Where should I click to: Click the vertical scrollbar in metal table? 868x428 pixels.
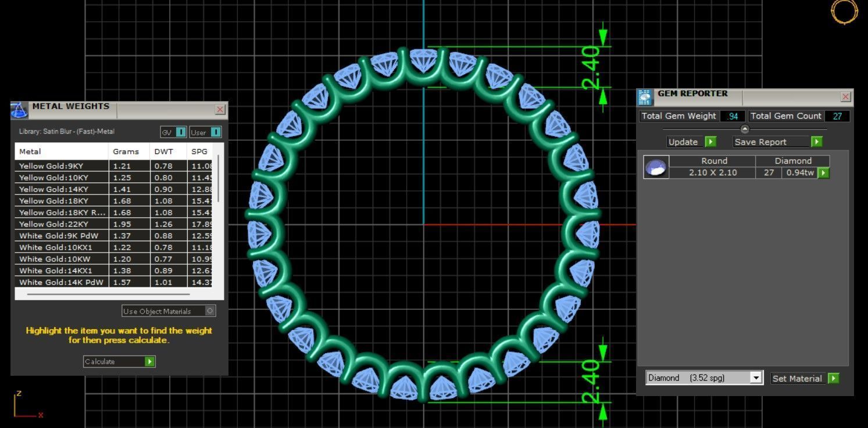(x=219, y=178)
